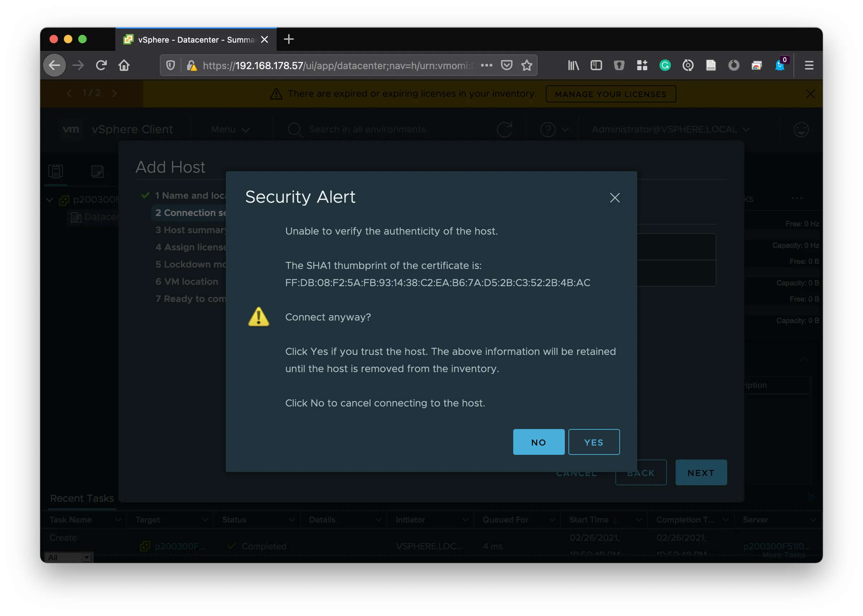Click the notifier extension icon with badge
863x616 pixels.
pyautogui.click(x=780, y=66)
